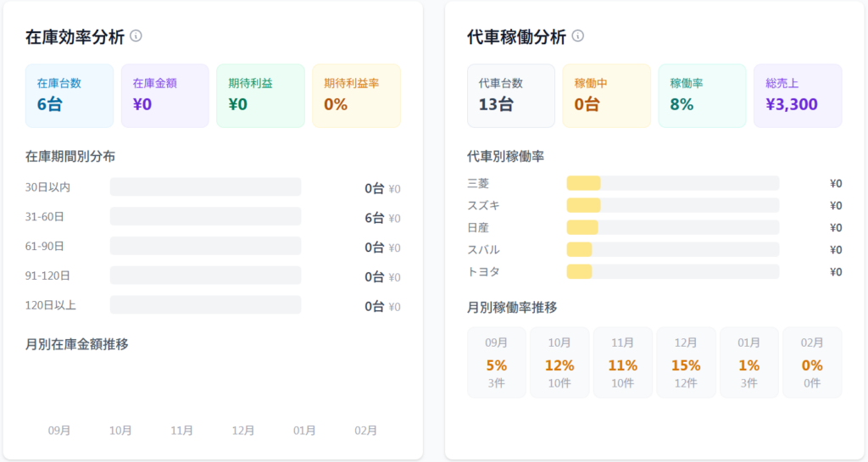868x462 pixels.
Task: Click info icon beside 在庫効率分析 title
Action: coord(136,36)
